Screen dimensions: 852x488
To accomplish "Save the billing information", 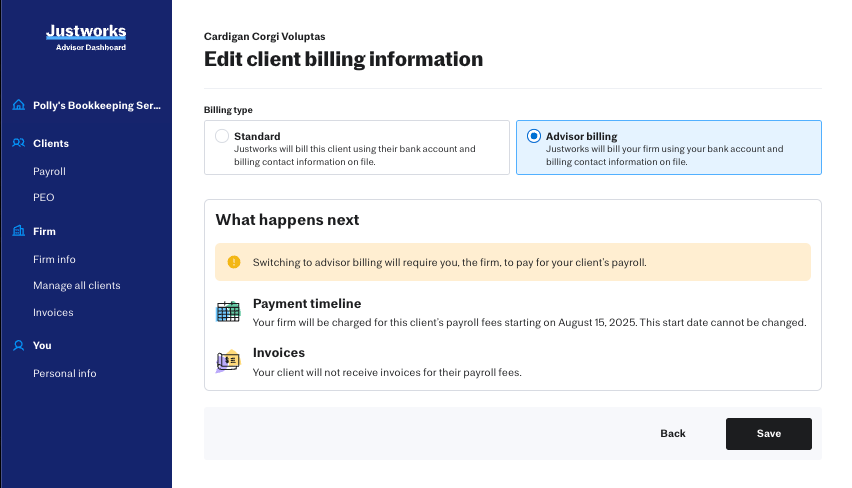I will (x=768, y=433).
